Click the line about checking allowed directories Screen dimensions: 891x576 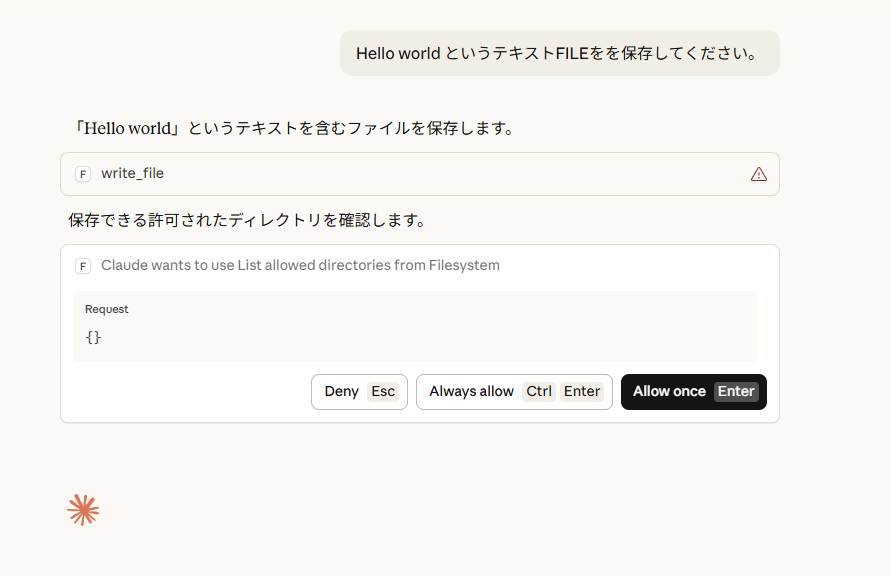click(x=247, y=219)
